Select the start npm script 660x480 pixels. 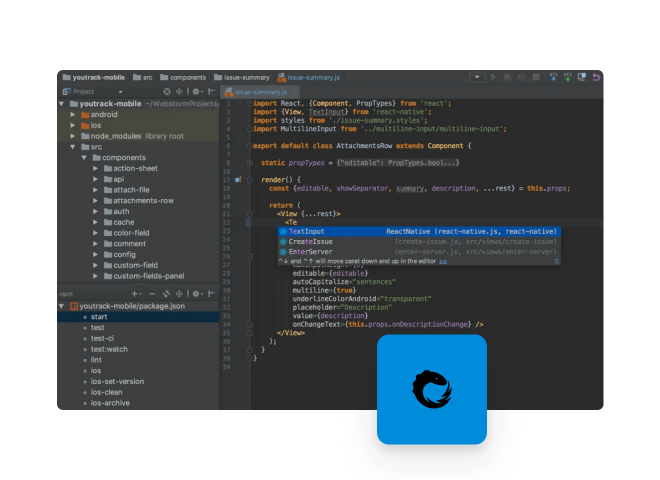pos(138,317)
